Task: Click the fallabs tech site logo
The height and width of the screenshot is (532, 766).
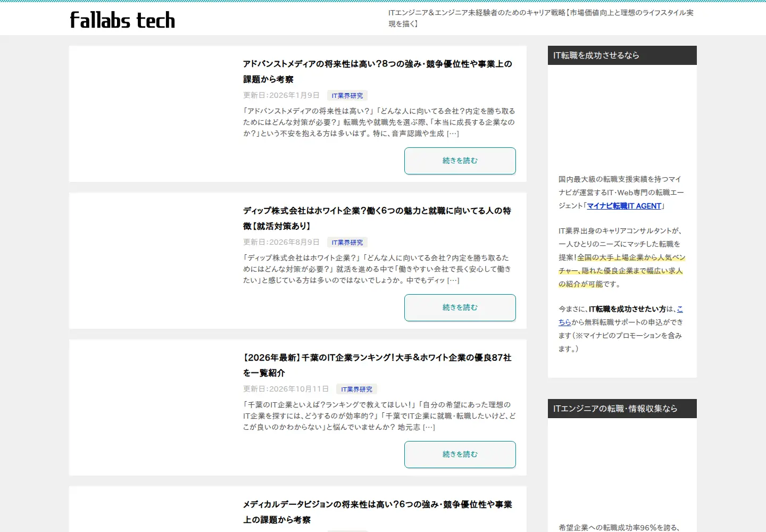Action: [x=122, y=20]
